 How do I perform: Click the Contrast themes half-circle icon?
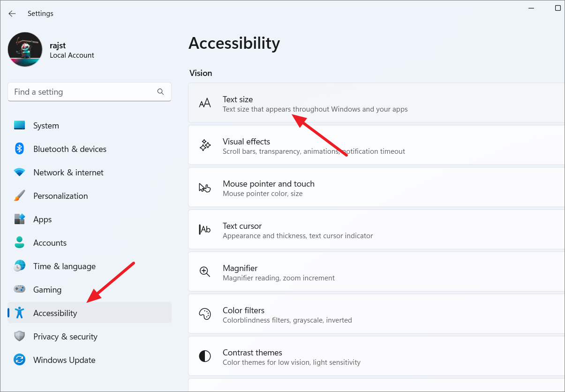click(x=205, y=356)
